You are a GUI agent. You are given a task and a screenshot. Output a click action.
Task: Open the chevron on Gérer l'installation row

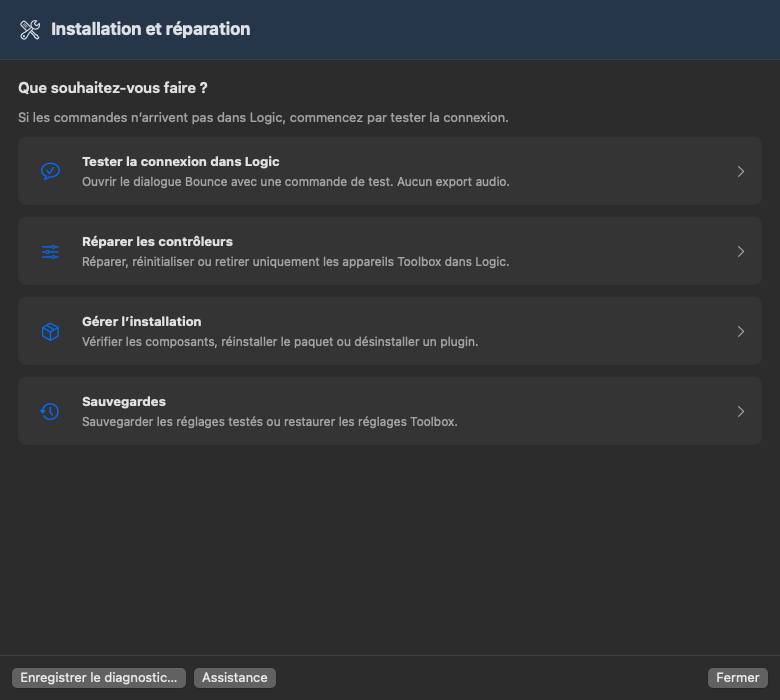pos(741,331)
